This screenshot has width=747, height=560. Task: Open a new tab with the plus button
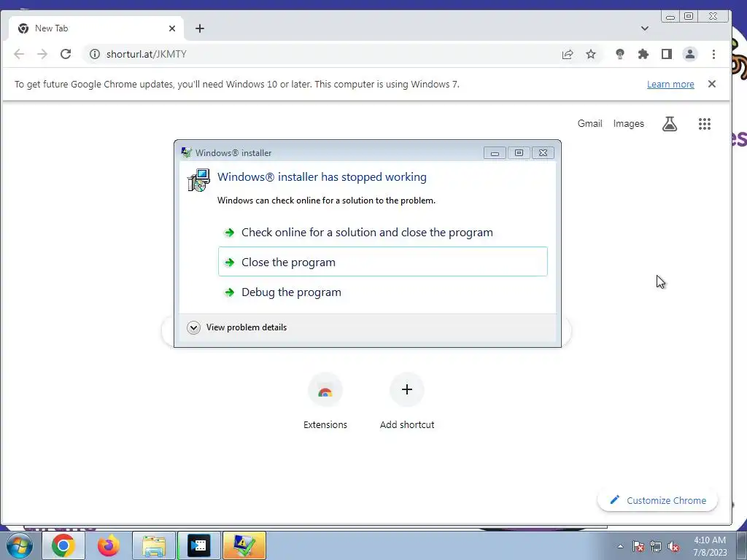[x=200, y=28]
